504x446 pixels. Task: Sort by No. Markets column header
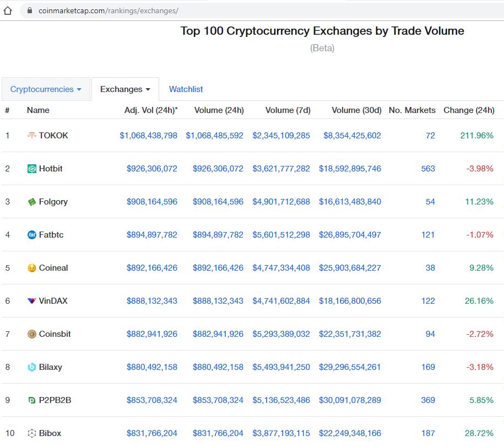coord(412,110)
